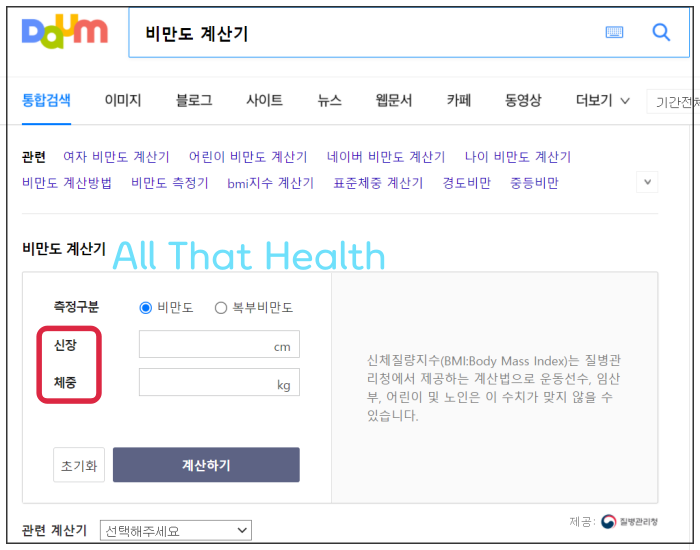Click the 측정구분 label
The image size is (700, 550).
click(x=76, y=307)
